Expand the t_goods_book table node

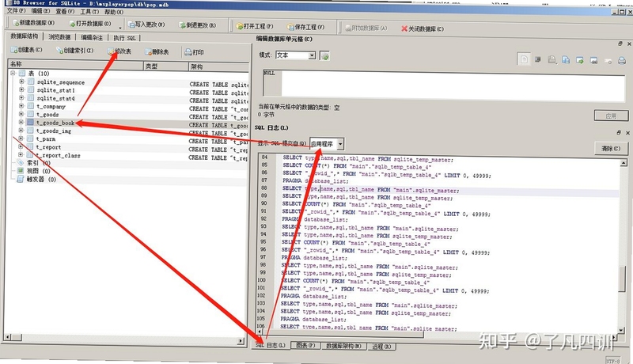21,122
